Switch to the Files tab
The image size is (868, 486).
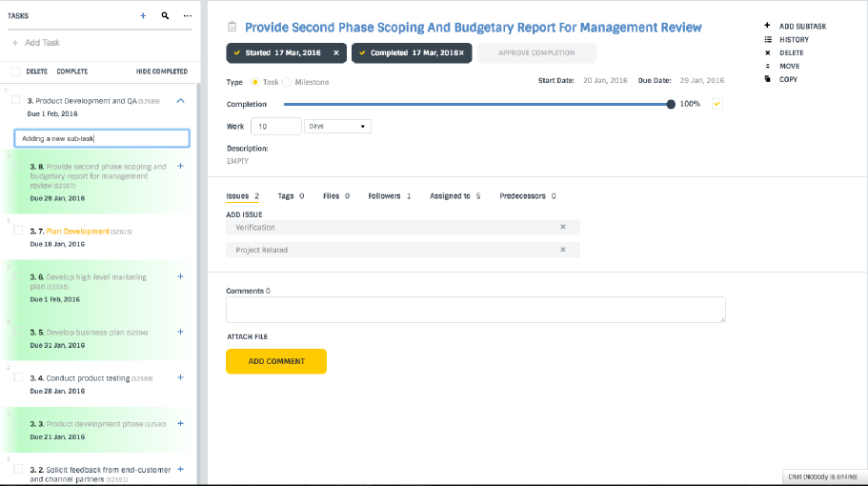pyautogui.click(x=336, y=196)
